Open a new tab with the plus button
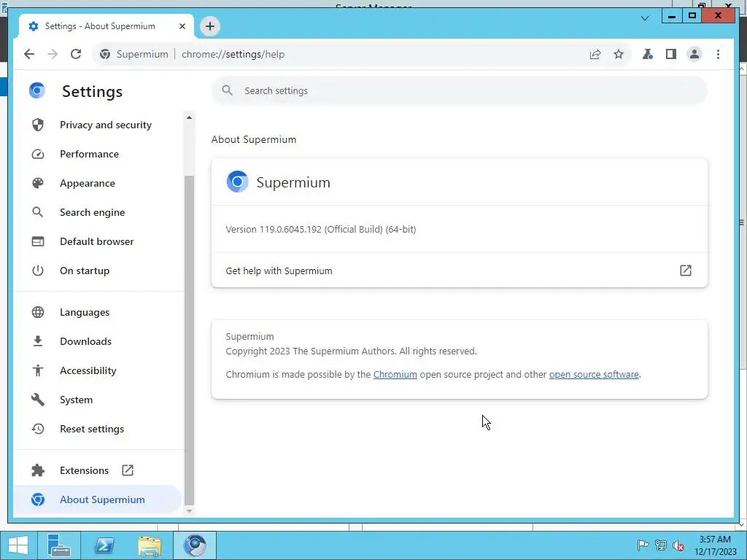747x560 pixels. click(210, 26)
